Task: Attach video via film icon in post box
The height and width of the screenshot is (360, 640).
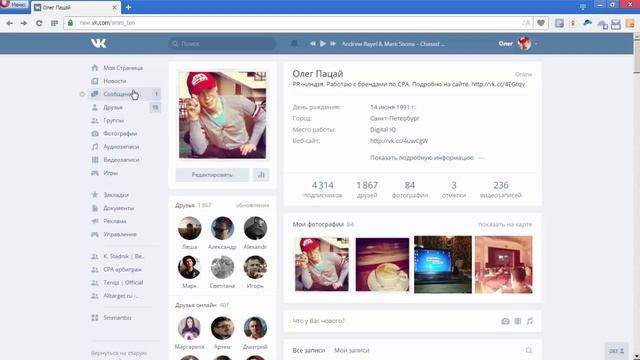Action: (x=518, y=321)
